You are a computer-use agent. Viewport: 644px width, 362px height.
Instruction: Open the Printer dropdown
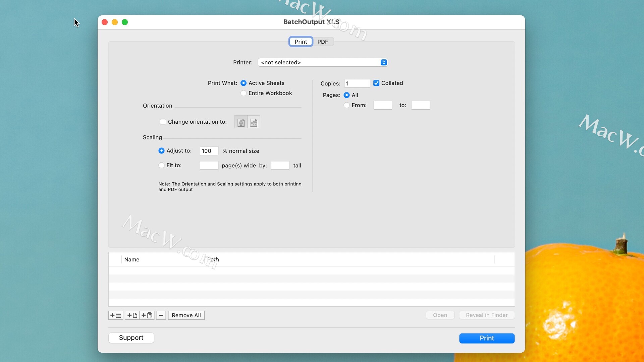click(x=323, y=62)
